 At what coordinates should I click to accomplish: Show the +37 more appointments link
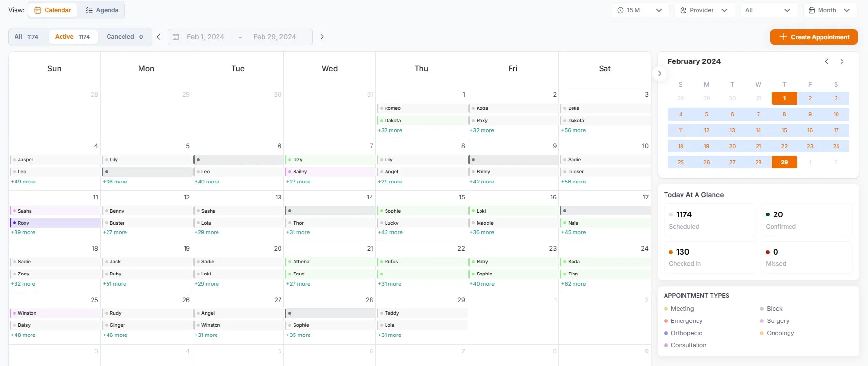(390, 130)
